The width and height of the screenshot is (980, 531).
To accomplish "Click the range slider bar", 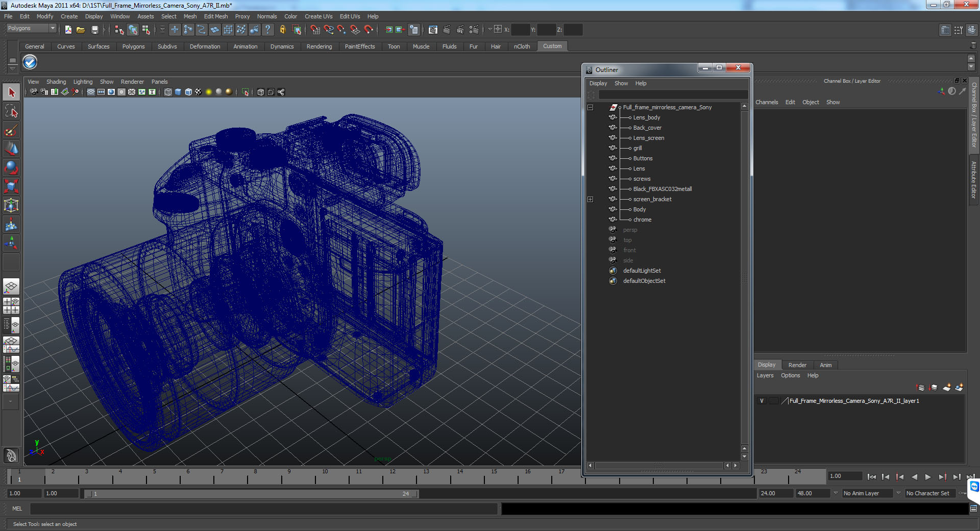I will 251,494.
